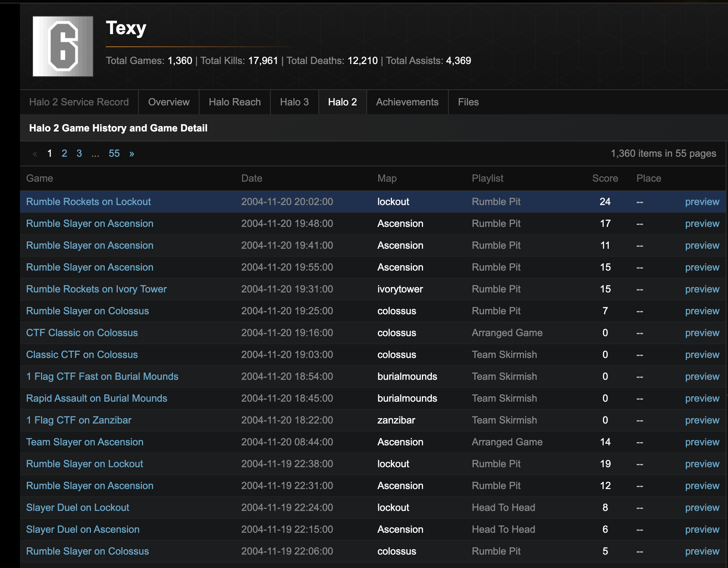Navigate to page 2 of game history
The height and width of the screenshot is (568, 728).
click(x=64, y=153)
